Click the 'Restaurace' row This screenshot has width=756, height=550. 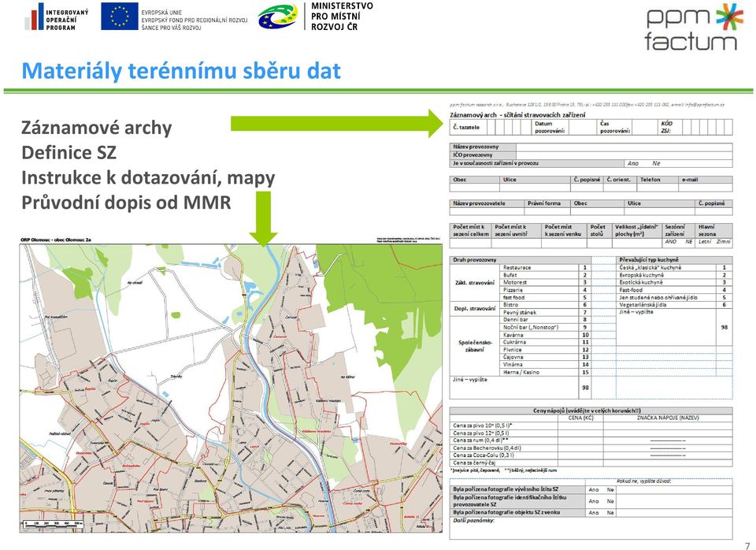click(545, 267)
